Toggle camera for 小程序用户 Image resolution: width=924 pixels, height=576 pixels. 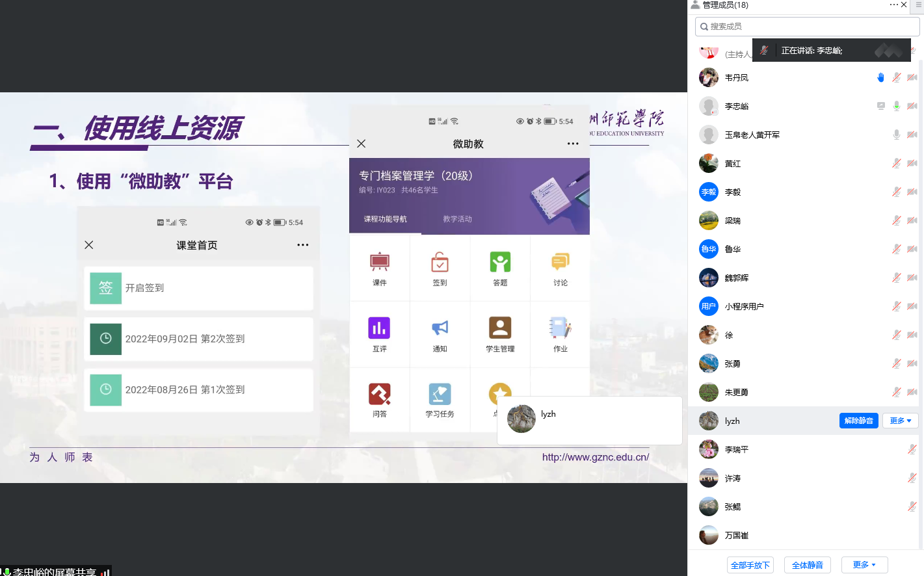click(912, 306)
